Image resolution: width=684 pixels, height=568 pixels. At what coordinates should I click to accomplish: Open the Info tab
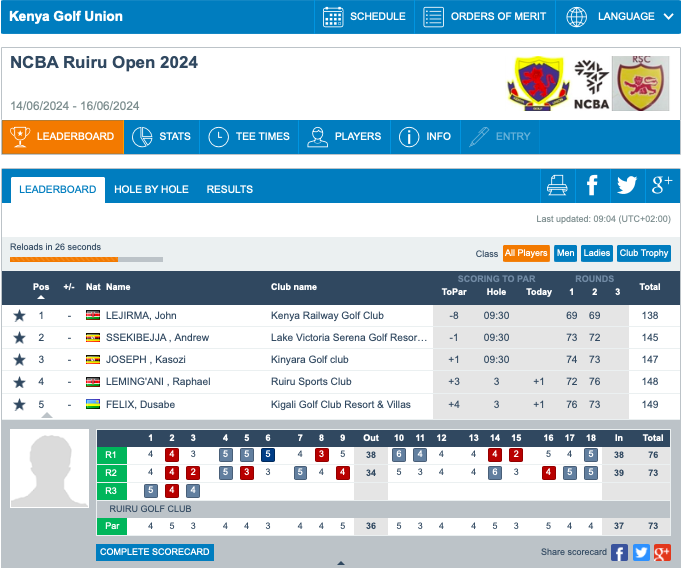(425, 137)
